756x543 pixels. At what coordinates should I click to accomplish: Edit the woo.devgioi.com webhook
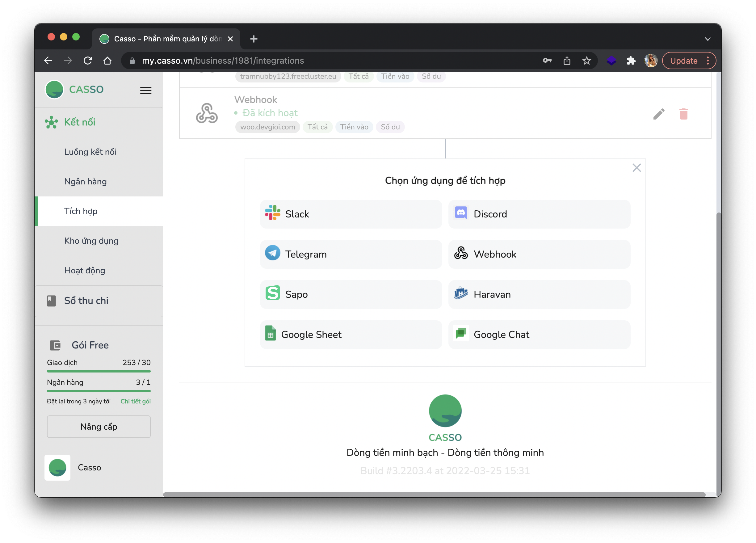click(658, 114)
